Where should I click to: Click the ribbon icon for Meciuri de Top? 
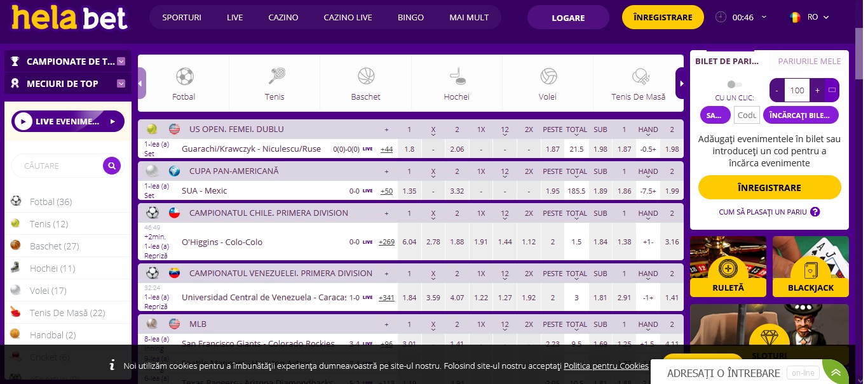click(x=15, y=83)
